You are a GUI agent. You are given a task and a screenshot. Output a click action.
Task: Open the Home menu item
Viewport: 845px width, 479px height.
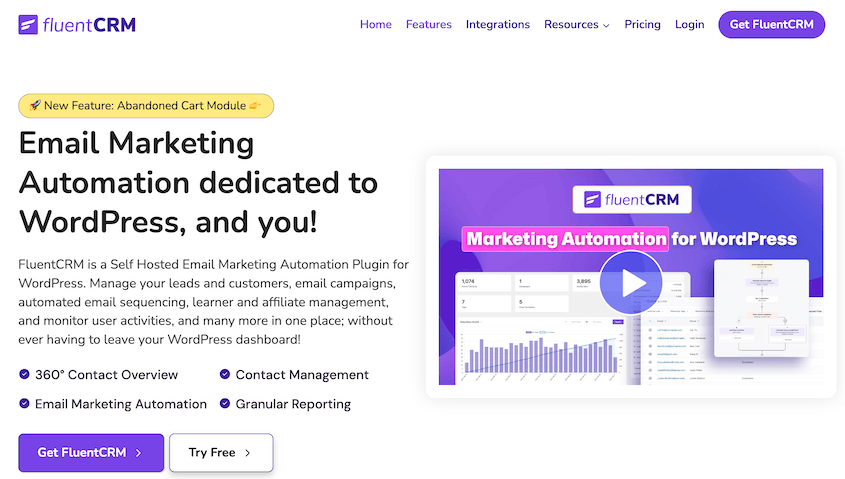(x=376, y=25)
